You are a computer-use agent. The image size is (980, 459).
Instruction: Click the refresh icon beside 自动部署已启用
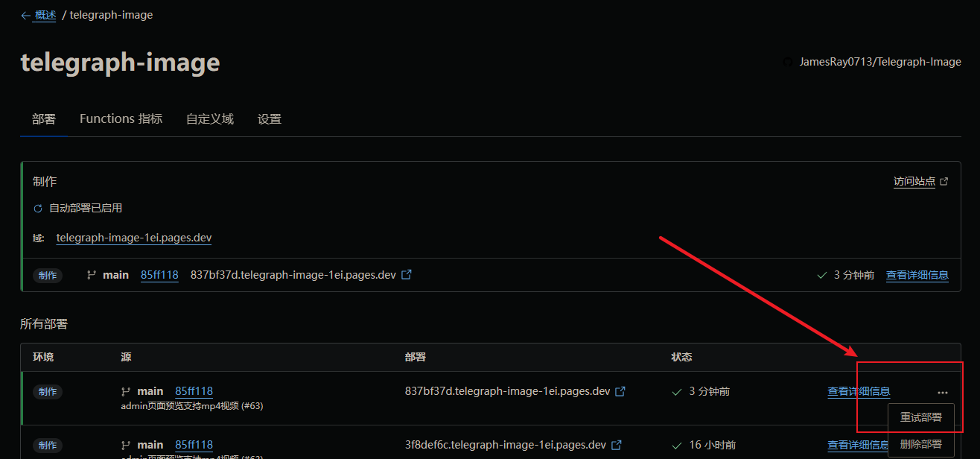(x=38, y=209)
